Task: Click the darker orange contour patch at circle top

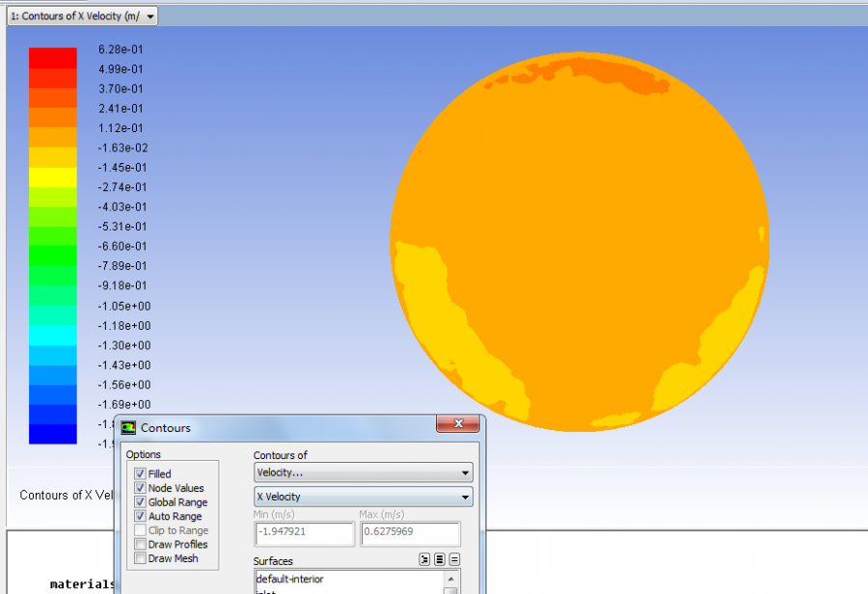Action: pyautogui.click(x=620, y=75)
